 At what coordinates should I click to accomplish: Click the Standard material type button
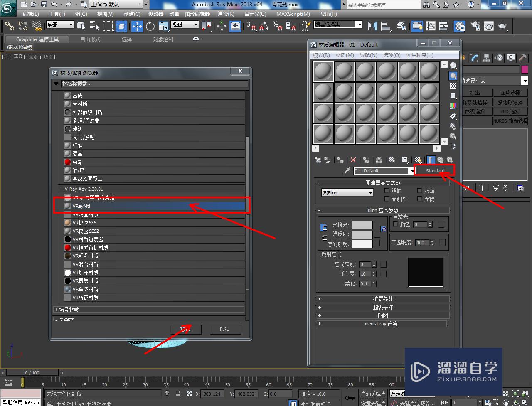click(x=435, y=171)
